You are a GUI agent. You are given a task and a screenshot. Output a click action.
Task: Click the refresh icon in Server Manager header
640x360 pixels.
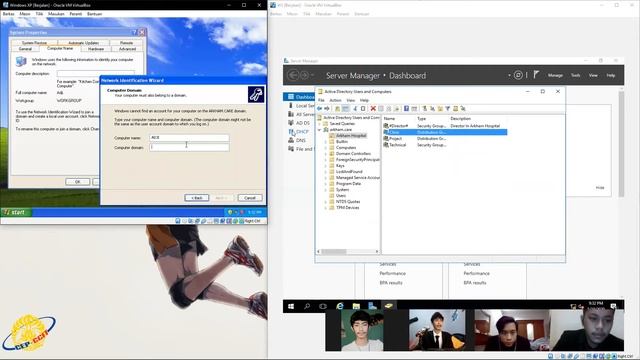click(x=518, y=75)
